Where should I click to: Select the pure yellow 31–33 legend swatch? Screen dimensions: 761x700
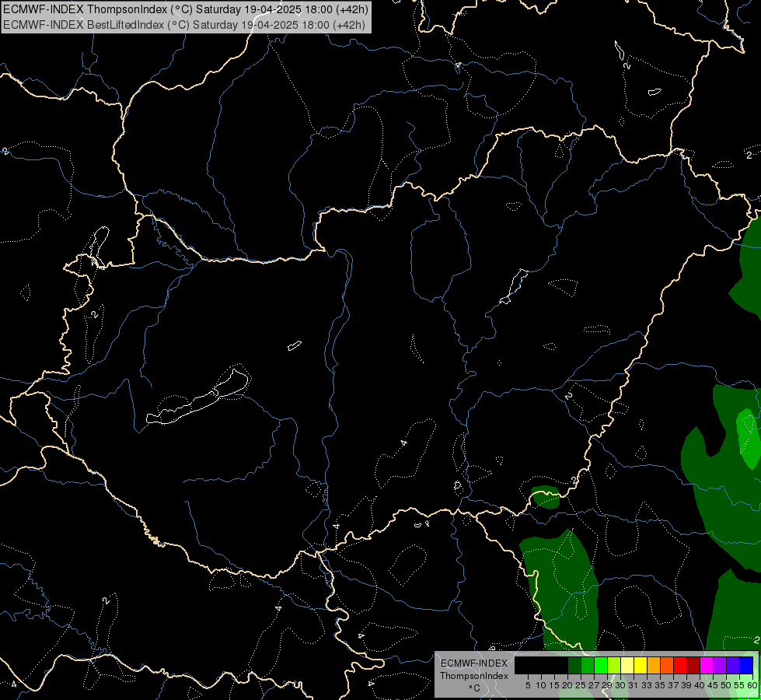click(x=641, y=665)
